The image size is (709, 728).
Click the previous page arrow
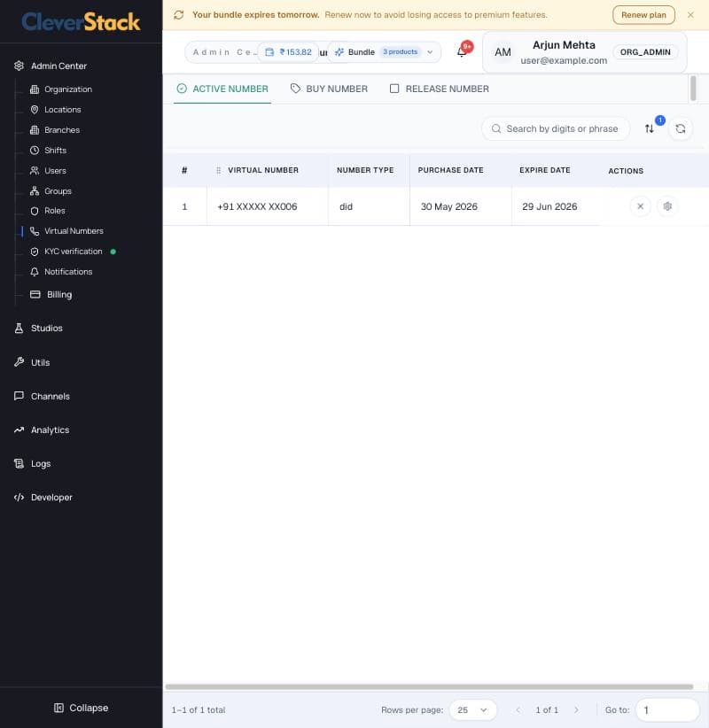(518, 710)
